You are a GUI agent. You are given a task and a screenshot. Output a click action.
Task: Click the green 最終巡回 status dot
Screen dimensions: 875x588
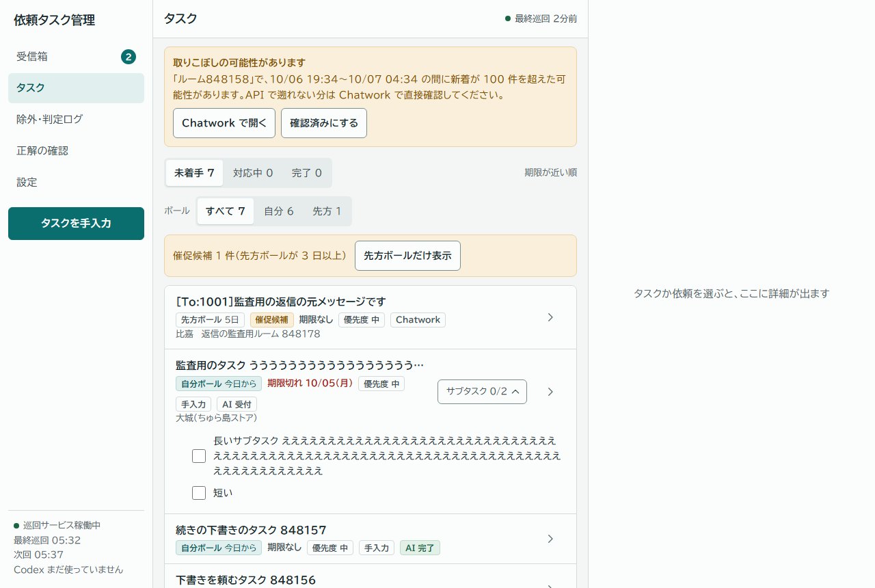tap(508, 18)
